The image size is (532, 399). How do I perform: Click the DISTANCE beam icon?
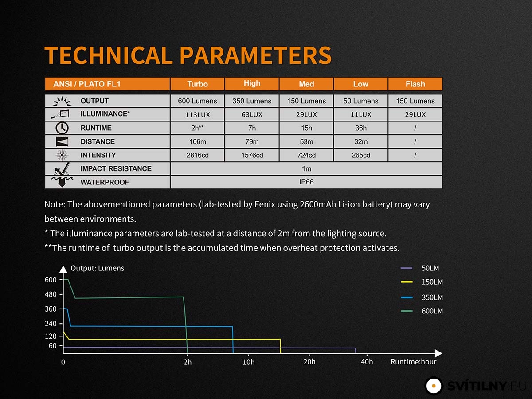point(62,141)
